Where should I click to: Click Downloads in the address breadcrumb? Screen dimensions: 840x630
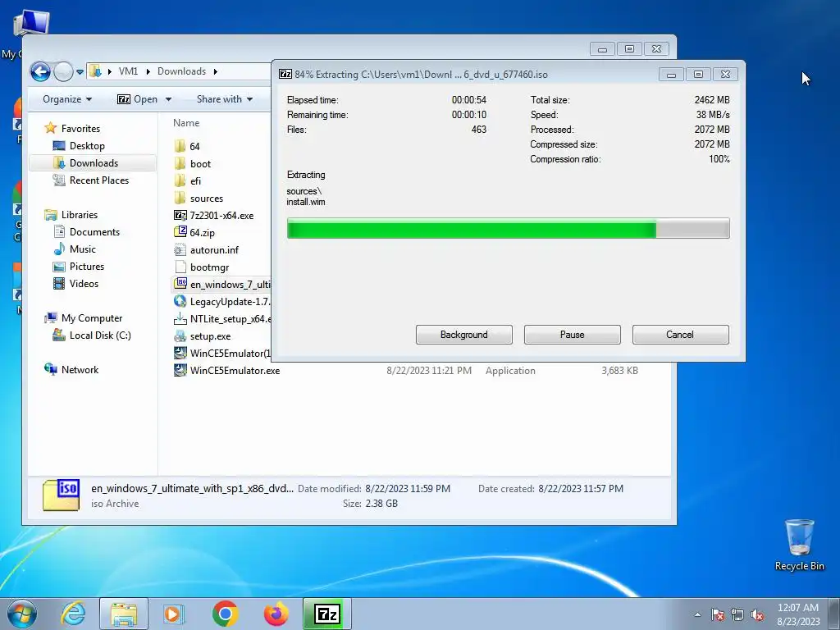pyautogui.click(x=181, y=71)
